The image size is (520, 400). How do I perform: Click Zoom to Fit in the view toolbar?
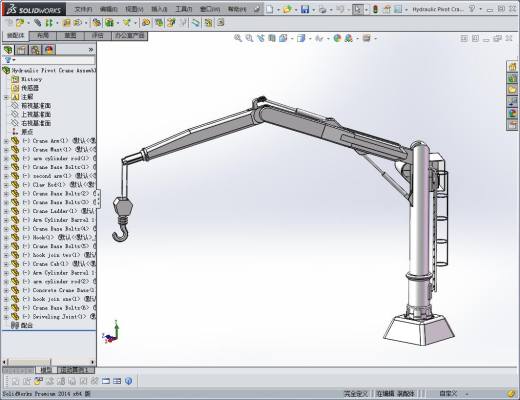[238, 38]
